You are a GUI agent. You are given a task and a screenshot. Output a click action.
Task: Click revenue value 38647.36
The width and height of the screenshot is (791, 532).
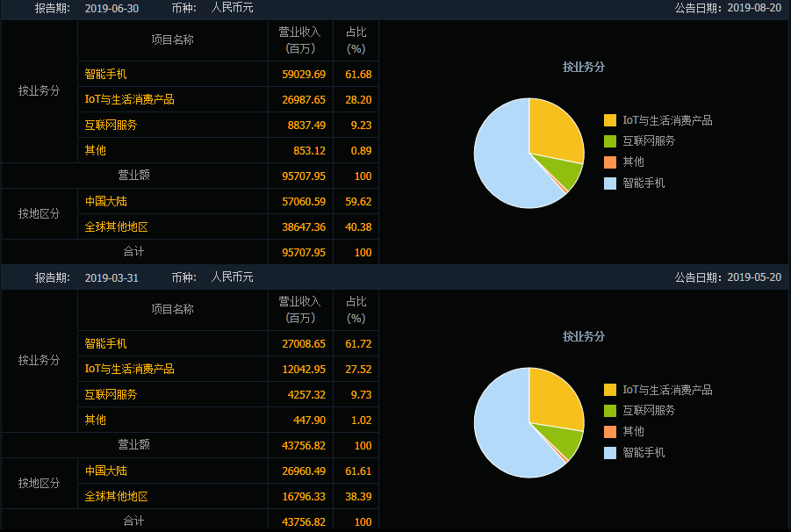(304, 226)
